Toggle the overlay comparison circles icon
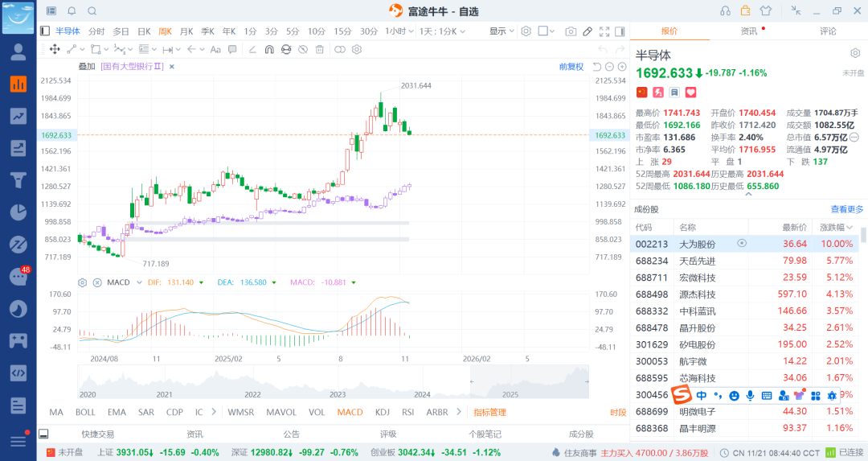The image size is (868, 461). pyautogui.click(x=340, y=49)
